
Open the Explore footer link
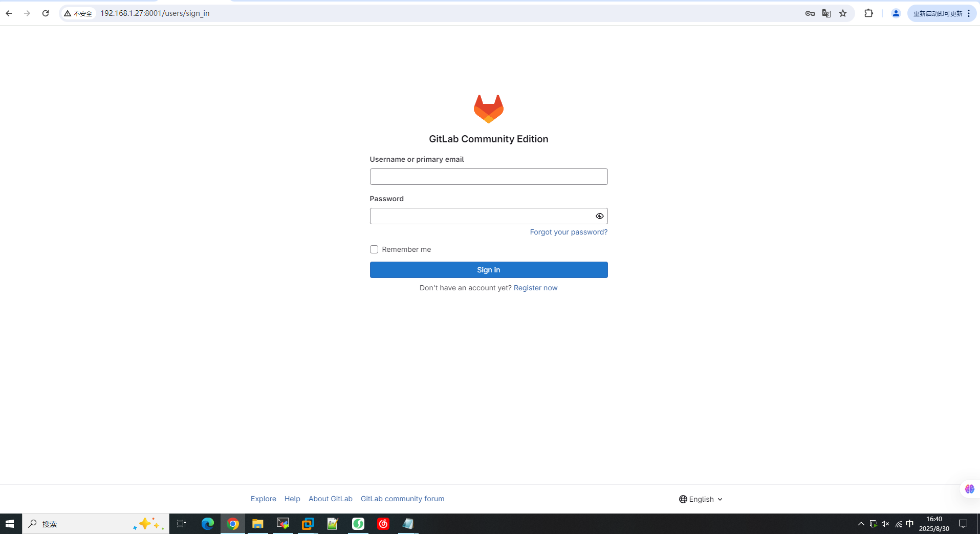[263, 499]
